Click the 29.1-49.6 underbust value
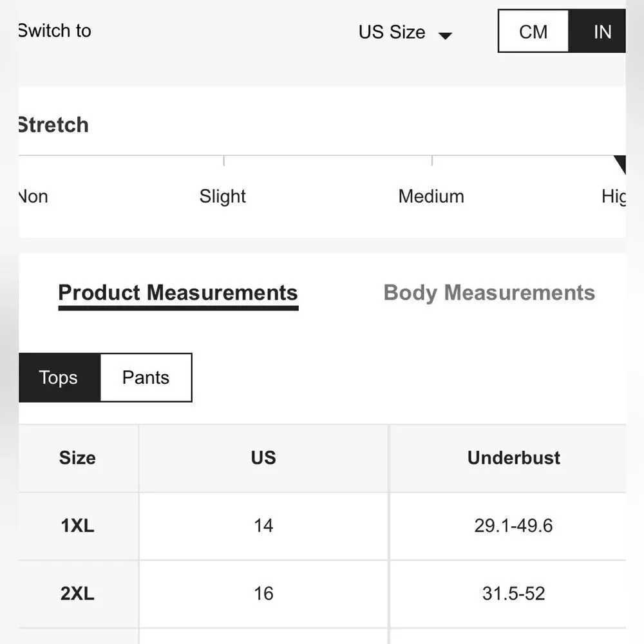This screenshot has height=644, width=644. (513, 526)
